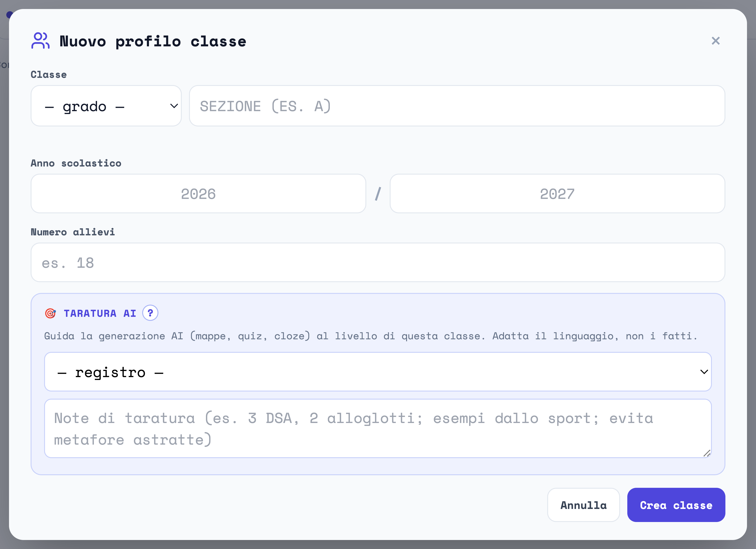Focus the 2026 start year field
Image resolution: width=756 pixels, height=549 pixels.
click(198, 193)
